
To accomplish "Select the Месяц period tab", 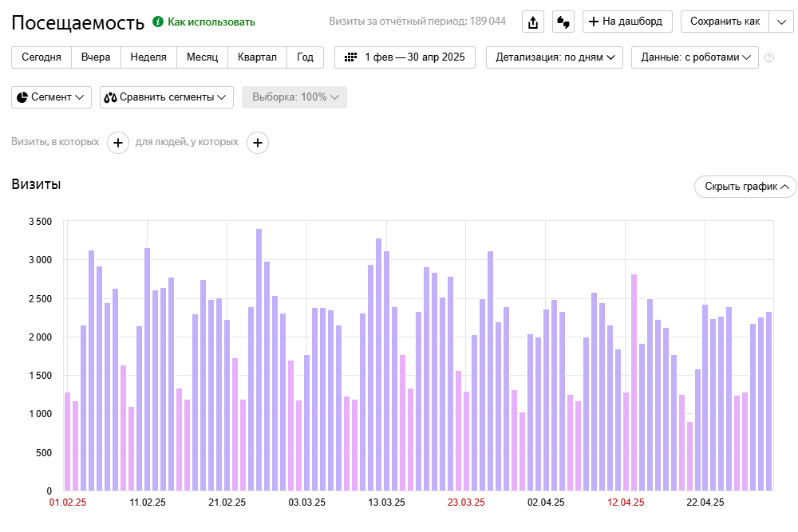I will [x=202, y=57].
